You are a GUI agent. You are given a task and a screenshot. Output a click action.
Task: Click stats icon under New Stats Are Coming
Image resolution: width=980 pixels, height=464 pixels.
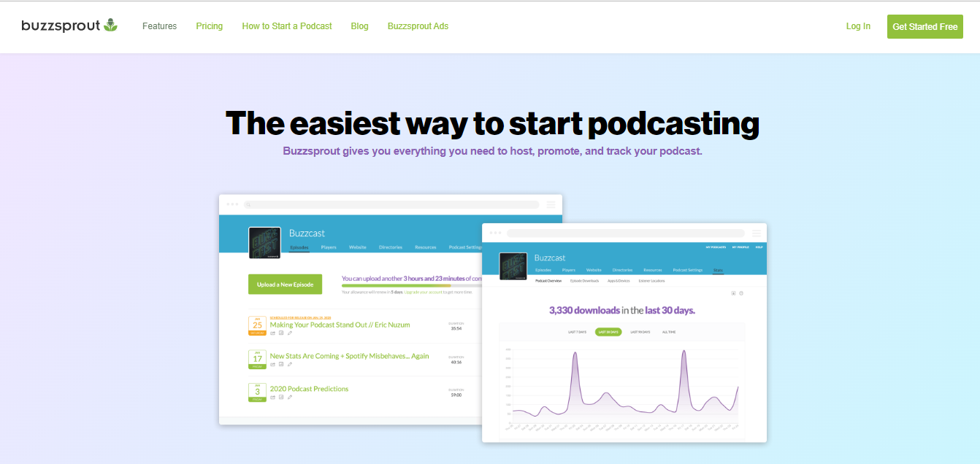coord(281,365)
